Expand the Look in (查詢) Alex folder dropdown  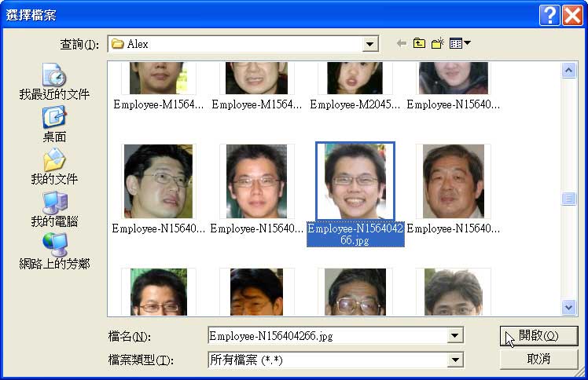tap(369, 44)
